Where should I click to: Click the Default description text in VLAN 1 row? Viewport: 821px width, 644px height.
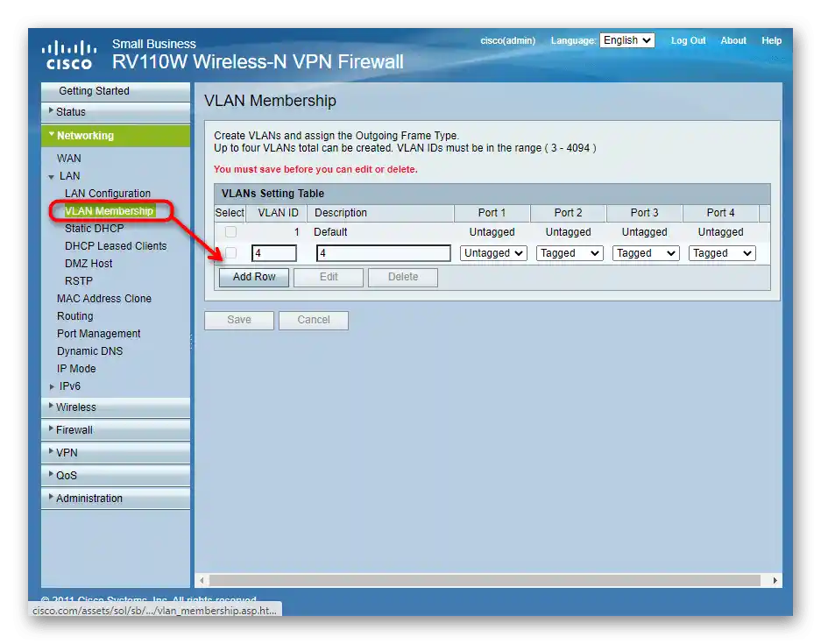(x=330, y=232)
